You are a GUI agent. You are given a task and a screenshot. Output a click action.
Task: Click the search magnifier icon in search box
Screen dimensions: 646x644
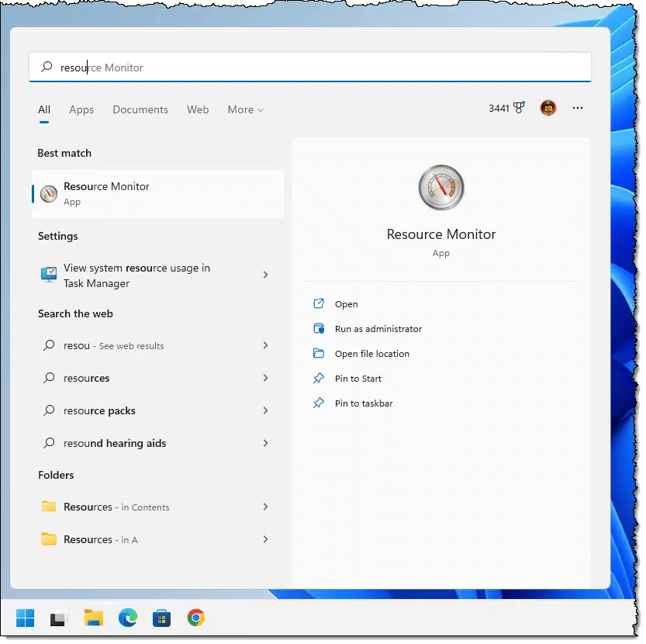(47, 67)
